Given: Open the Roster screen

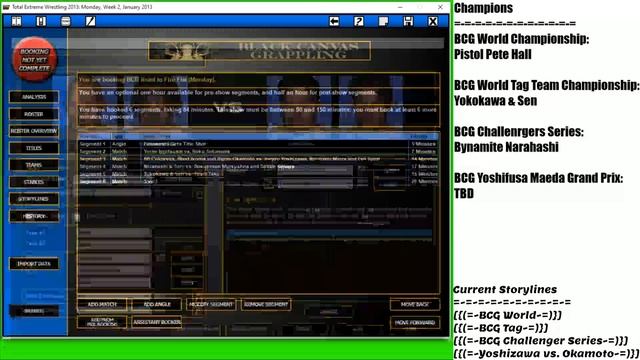Looking at the screenshot, I should (34, 114).
